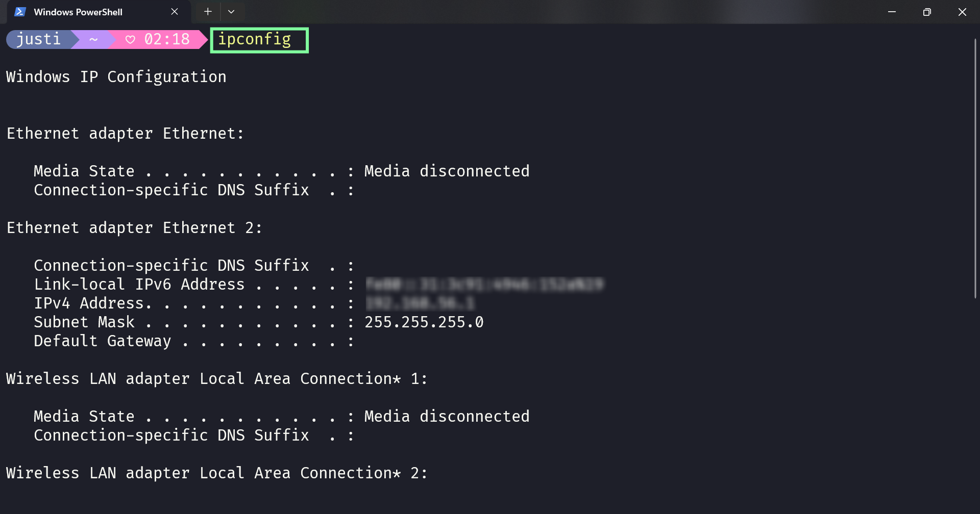Click the plus icon to open new tab
The width and height of the screenshot is (980, 514).
click(x=207, y=11)
